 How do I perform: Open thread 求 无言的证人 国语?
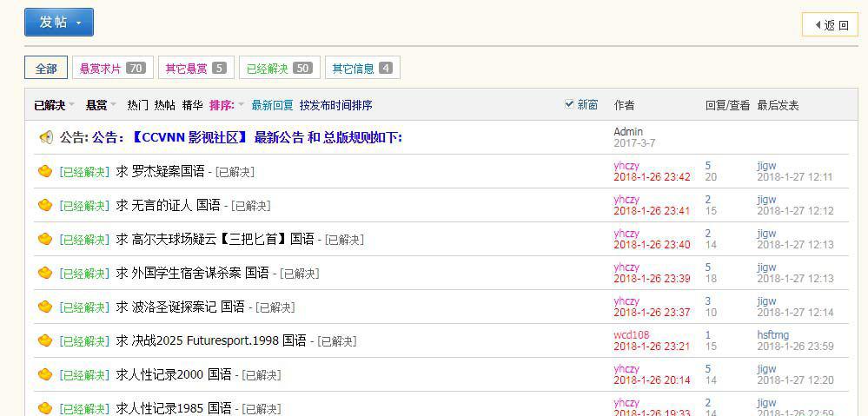(169, 205)
